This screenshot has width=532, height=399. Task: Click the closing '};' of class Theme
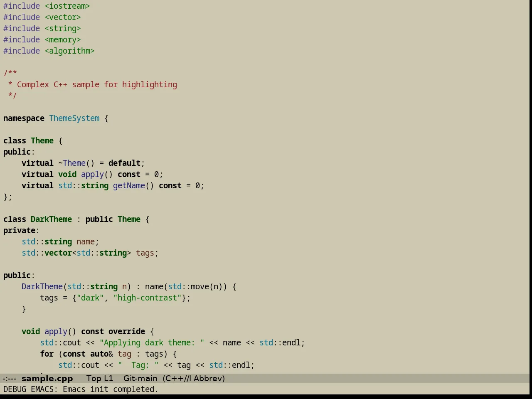tap(8, 197)
